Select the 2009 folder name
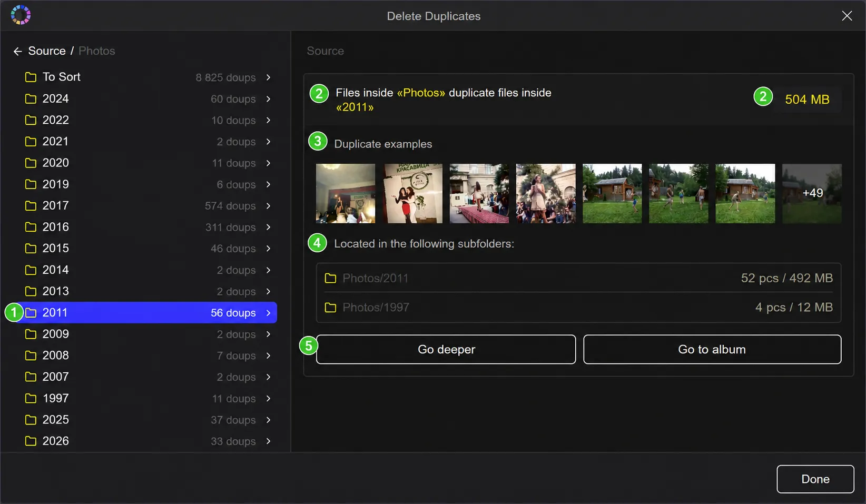The image size is (866, 504). click(56, 334)
